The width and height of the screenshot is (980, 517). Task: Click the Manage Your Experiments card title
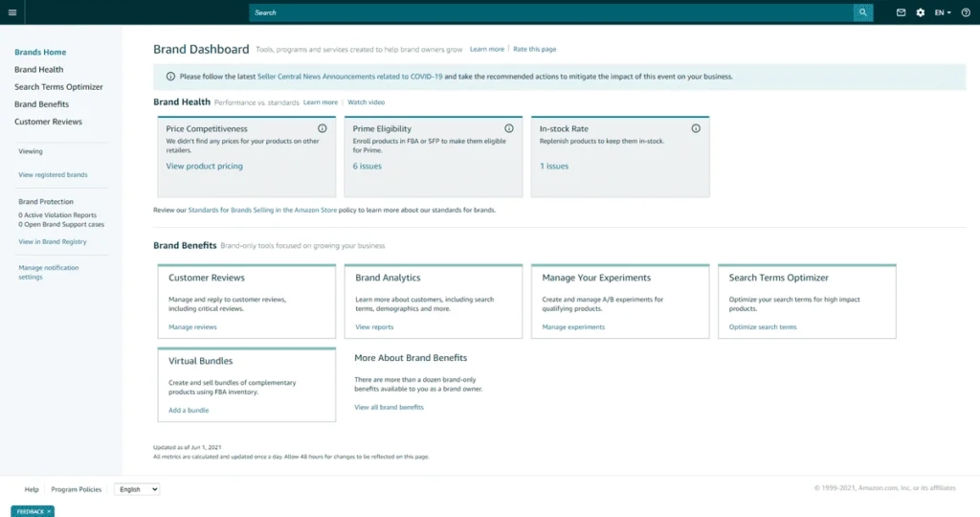point(596,278)
